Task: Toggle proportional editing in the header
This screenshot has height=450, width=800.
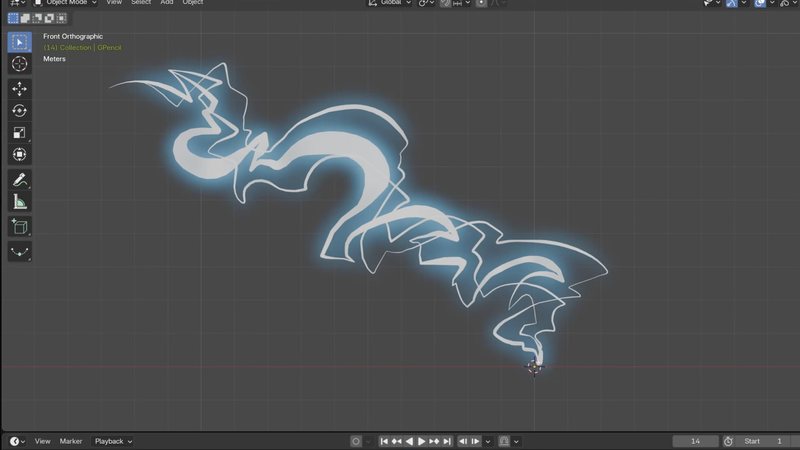Action: click(481, 3)
